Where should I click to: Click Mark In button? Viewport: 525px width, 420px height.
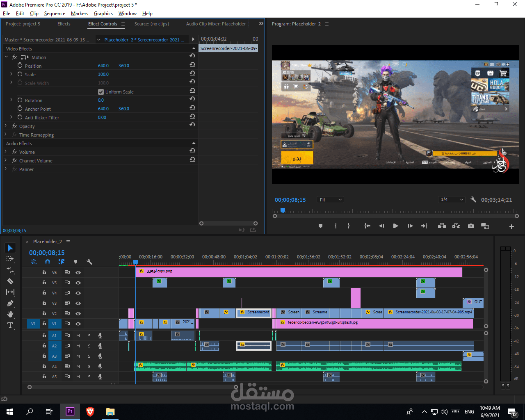tap(336, 226)
